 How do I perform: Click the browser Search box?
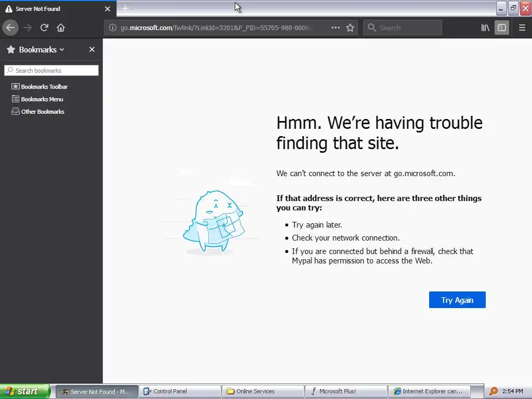click(x=403, y=28)
